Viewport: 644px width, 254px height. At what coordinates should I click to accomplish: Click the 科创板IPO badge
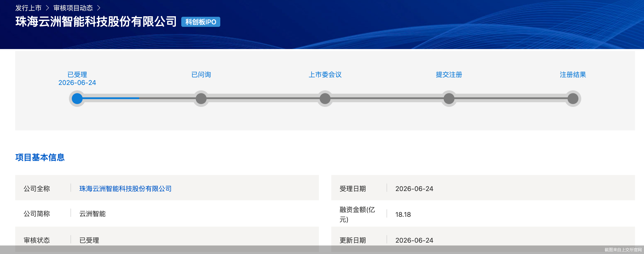click(201, 22)
